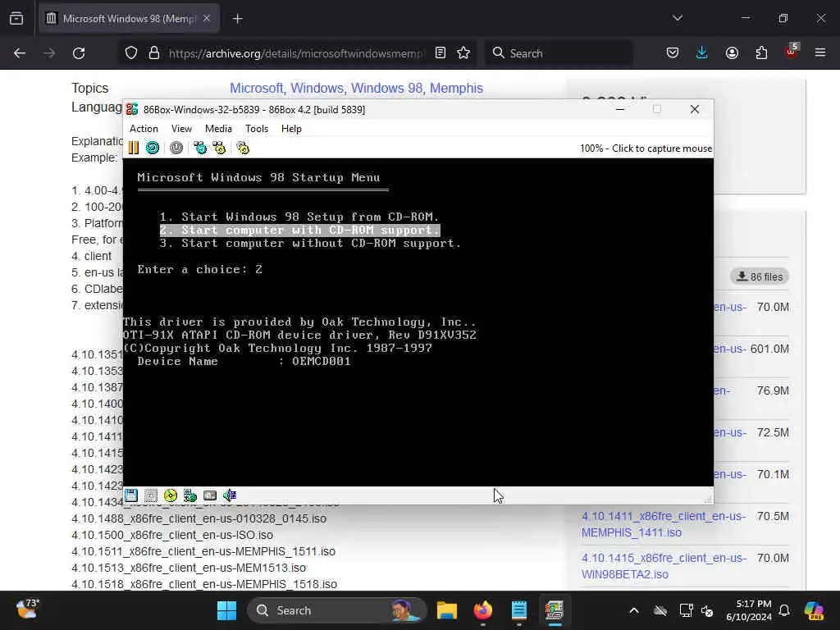Open 86Box settings gear icon
The height and width of the screenshot is (630, 840).
(243, 148)
